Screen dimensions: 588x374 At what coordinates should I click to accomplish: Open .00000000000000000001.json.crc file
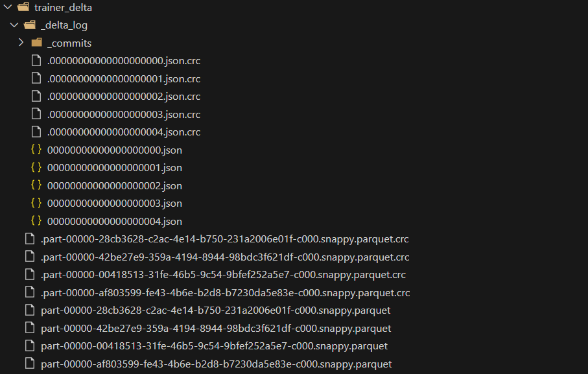124,78
